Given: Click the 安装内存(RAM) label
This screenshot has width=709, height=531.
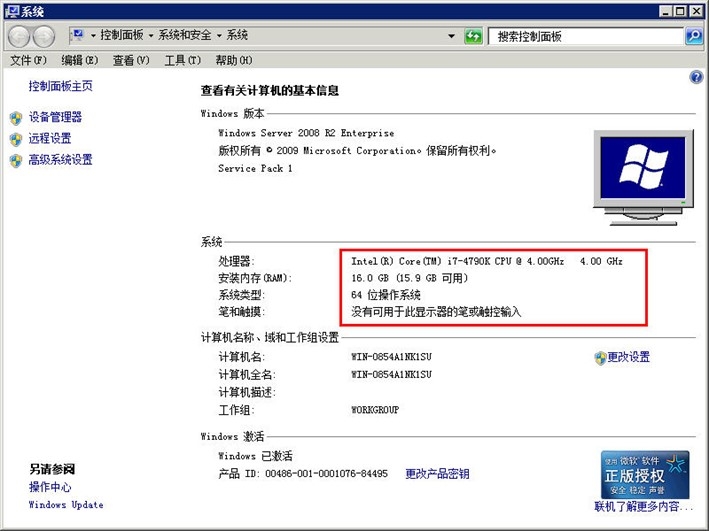Looking at the screenshot, I should 255,278.
